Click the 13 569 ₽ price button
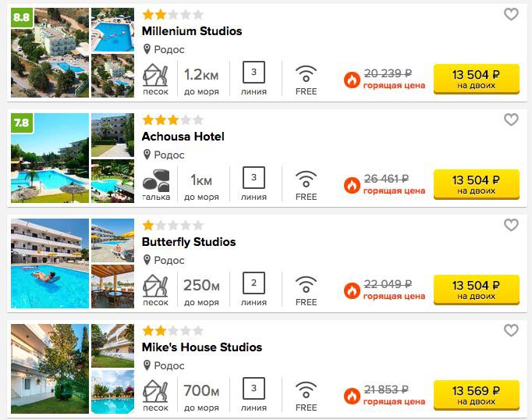Screen dimensions: 532x420 (477, 395)
